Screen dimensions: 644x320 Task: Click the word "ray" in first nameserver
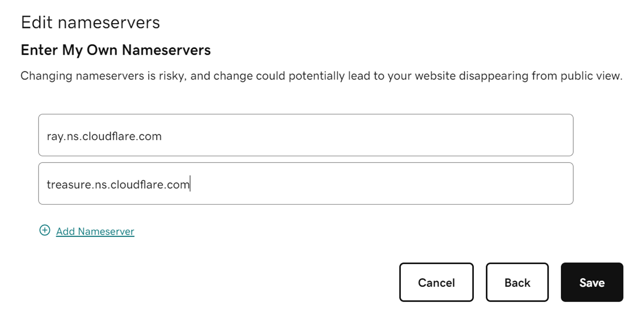[x=55, y=137]
